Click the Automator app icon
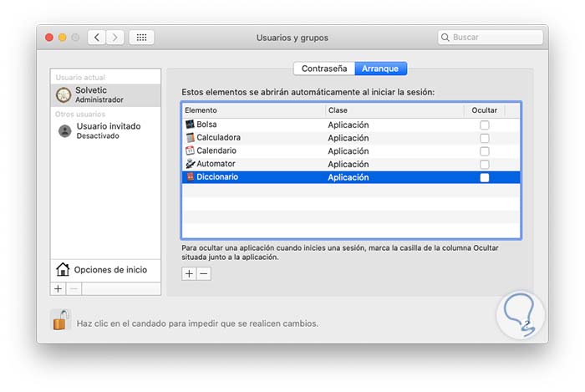This screenshot has height=392, width=585. (190, 165)
